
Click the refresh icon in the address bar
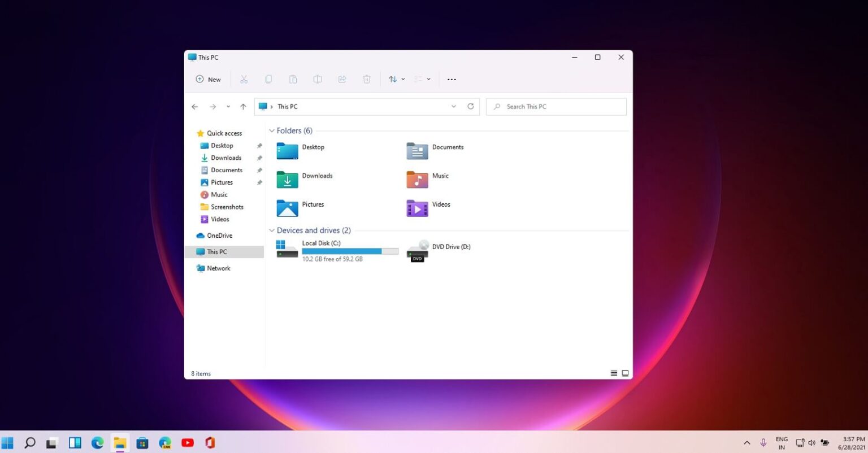471,106
